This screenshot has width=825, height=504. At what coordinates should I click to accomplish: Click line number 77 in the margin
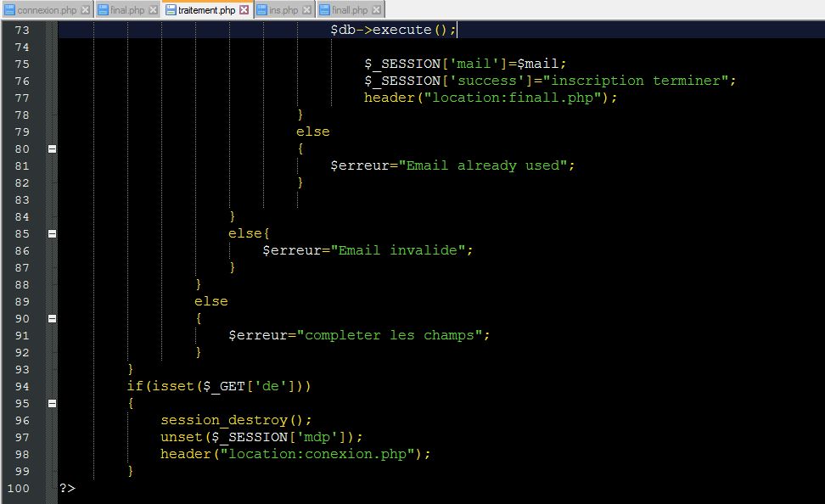(x=22, y=98)
